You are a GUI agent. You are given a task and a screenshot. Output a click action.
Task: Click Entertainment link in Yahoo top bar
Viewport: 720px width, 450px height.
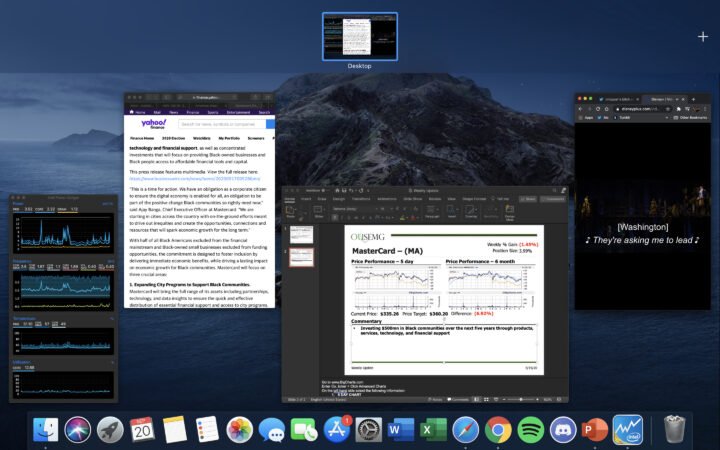pyautogui.click(x=238, y=112)
